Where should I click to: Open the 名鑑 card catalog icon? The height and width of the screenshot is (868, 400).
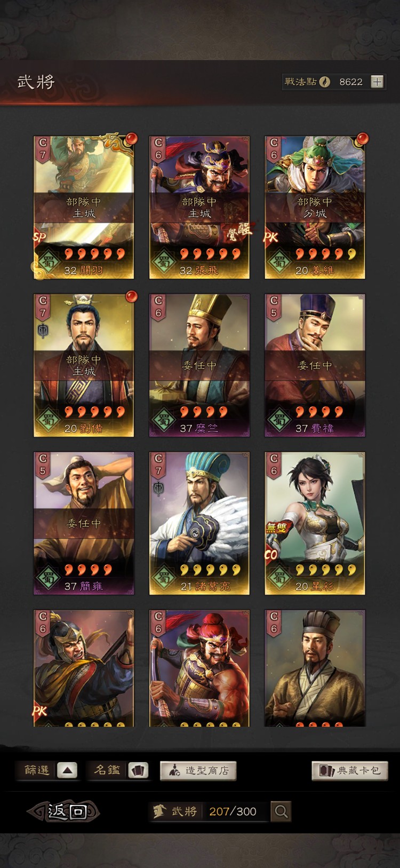[139, 770]
